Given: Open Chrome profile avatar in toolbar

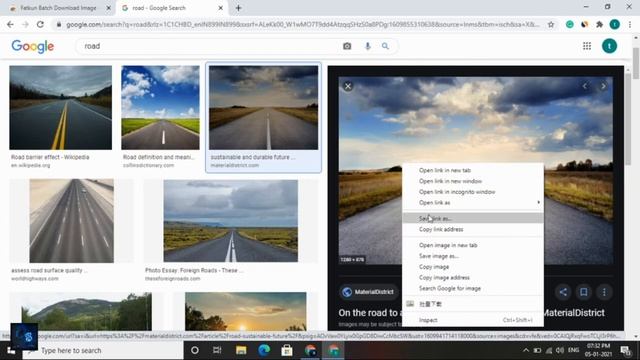Looking at the screenshot, I should (x=614, y=24).
